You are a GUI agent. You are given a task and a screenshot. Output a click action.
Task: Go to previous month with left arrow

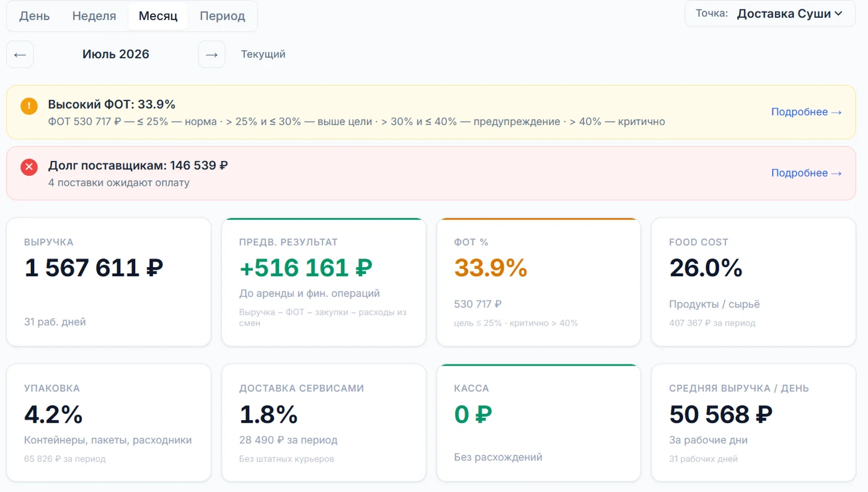20,55
